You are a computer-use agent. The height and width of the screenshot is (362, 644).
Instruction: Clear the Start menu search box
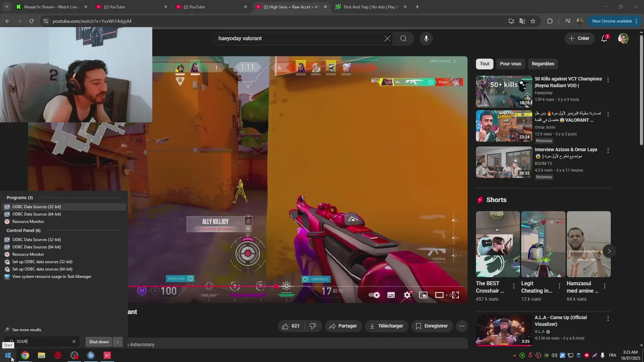[74, 341]
